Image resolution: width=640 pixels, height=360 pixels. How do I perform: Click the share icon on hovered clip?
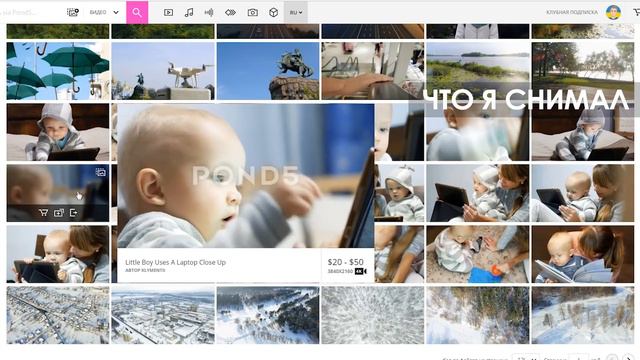[73, 213]
